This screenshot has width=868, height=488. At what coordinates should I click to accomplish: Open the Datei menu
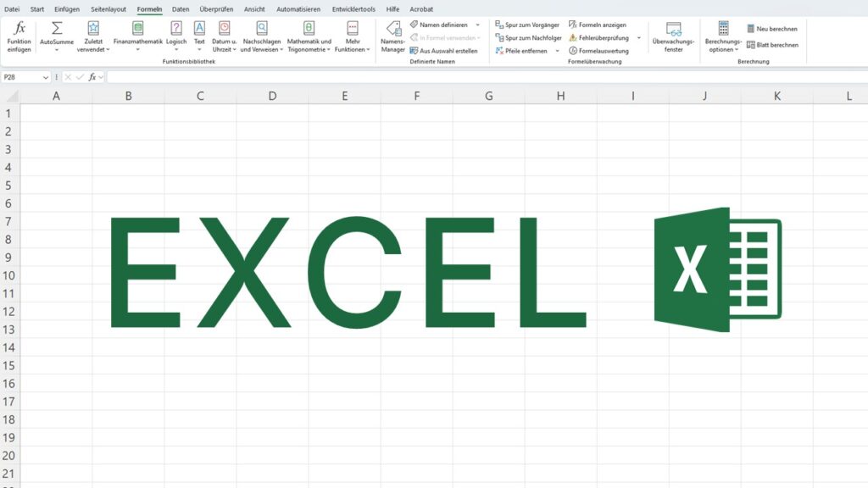[x=12, y=9]
